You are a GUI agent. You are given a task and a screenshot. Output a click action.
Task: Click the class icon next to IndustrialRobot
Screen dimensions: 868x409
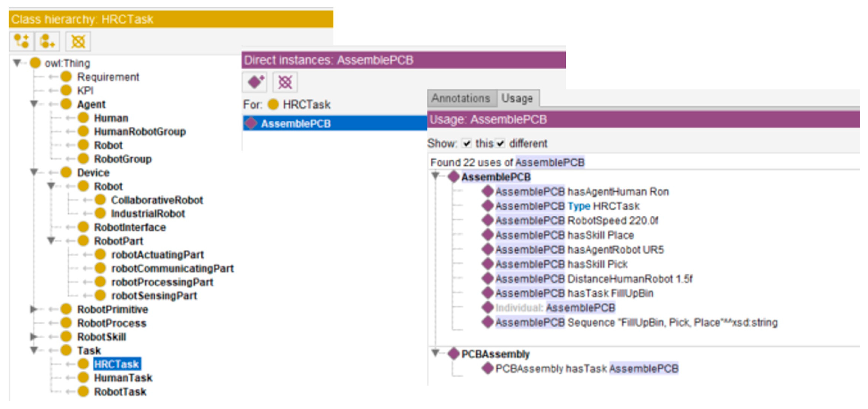(x=100, y=213)
